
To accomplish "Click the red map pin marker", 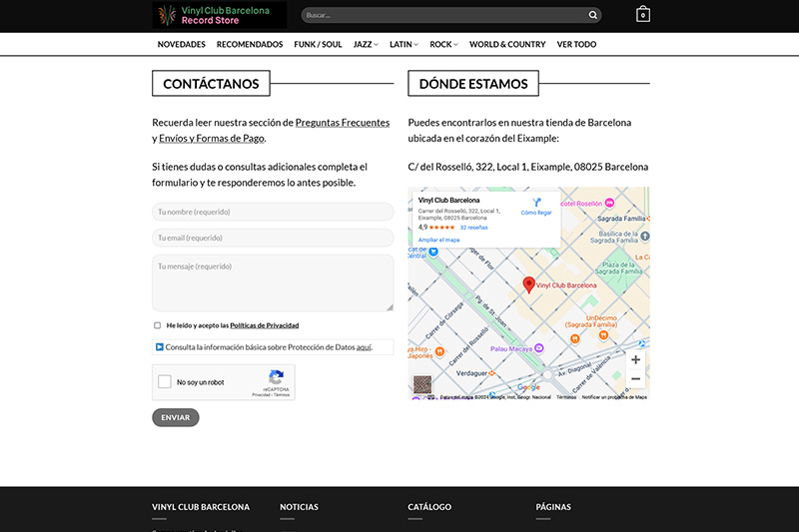I will click(x=529, y=284).
